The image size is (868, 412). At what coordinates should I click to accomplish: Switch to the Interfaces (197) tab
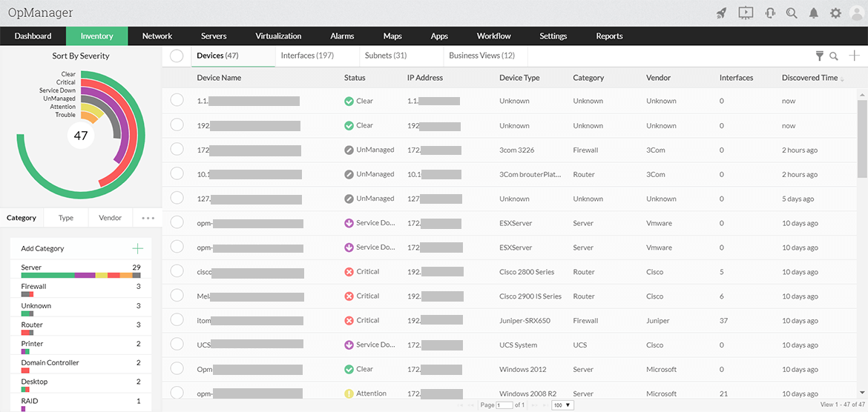307,56
